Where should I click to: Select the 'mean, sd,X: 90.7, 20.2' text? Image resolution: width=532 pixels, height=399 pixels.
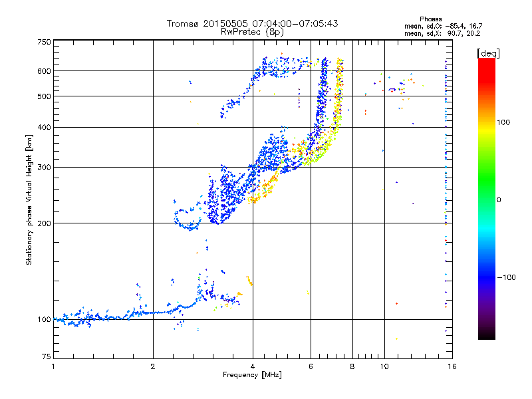[442, 34]
